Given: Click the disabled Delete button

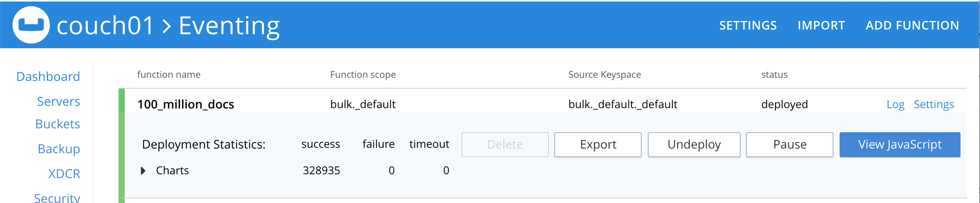Looking at the screenshot, I should coord(505,145).
